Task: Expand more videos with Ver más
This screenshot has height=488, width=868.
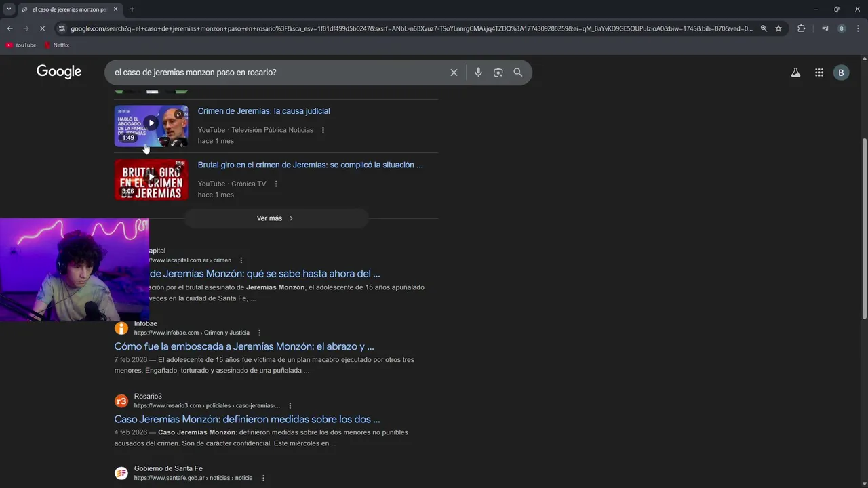Action: click(x=276, y=218)
